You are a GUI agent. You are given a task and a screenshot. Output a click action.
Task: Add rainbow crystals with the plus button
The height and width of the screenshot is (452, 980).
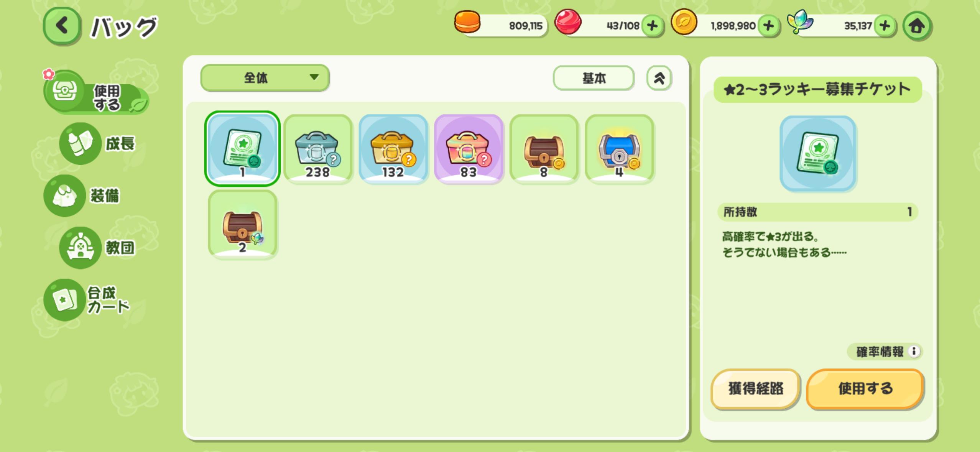[885, 26]
